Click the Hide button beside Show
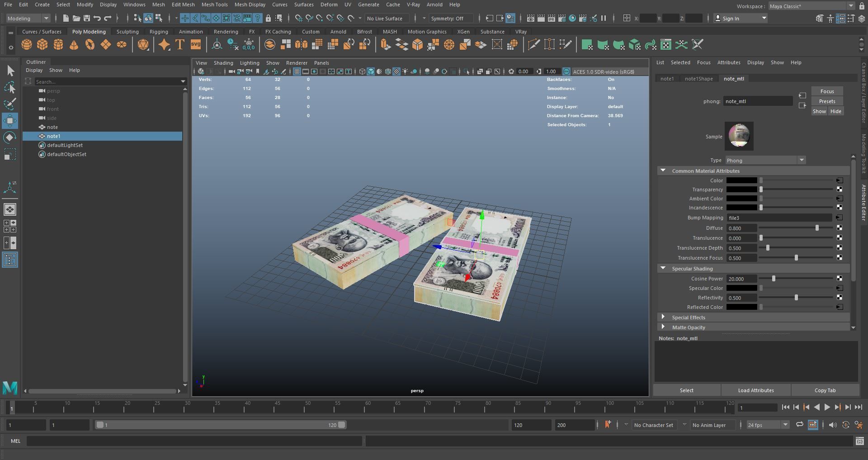This screenshot has width=868, height=460. (x=835, y=111)
